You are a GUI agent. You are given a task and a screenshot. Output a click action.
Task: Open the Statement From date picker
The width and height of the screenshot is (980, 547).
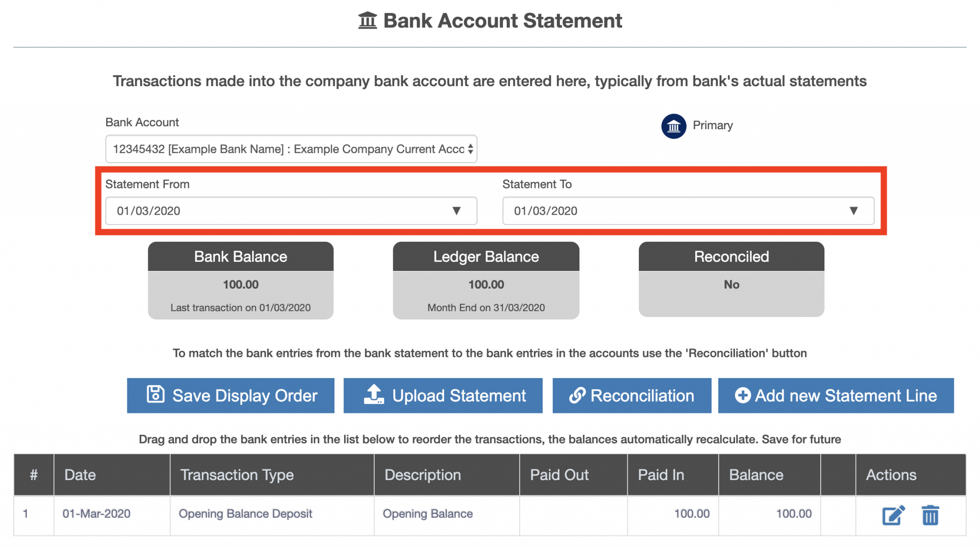tap(291, 211)
